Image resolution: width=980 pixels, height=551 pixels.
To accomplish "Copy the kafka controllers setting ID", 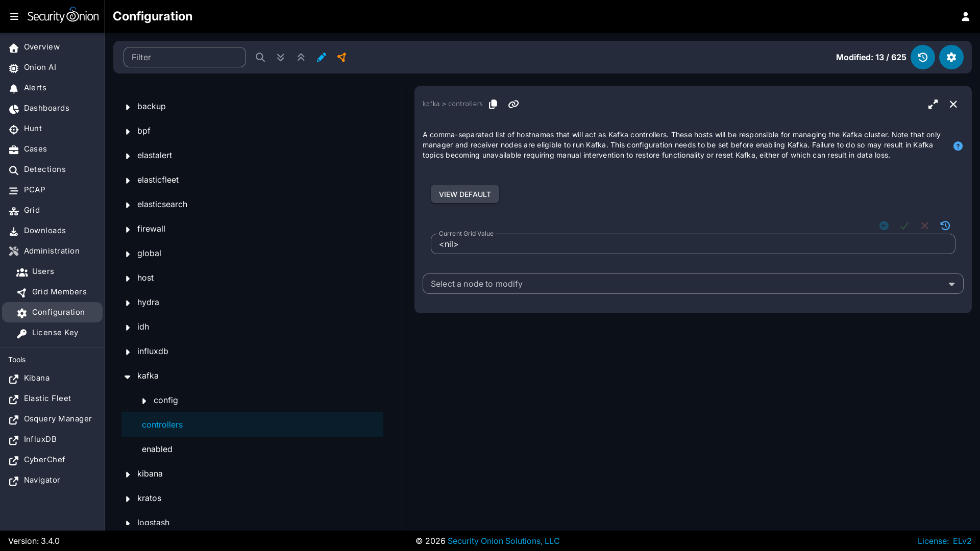I will [493, 104].
